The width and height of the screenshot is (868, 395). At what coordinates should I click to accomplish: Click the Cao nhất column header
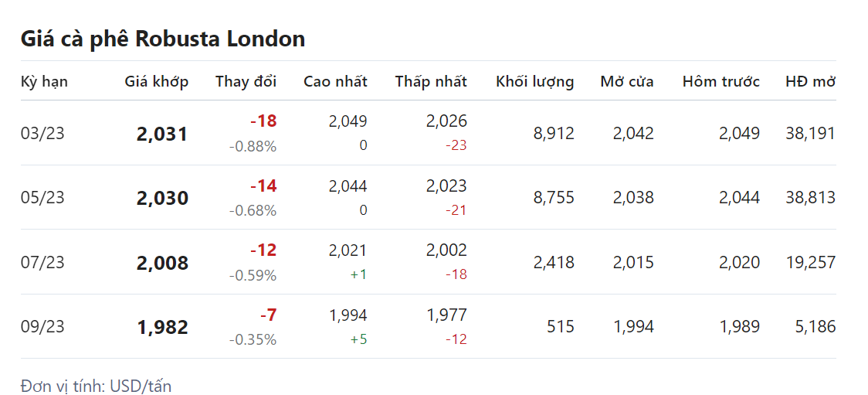335,81
